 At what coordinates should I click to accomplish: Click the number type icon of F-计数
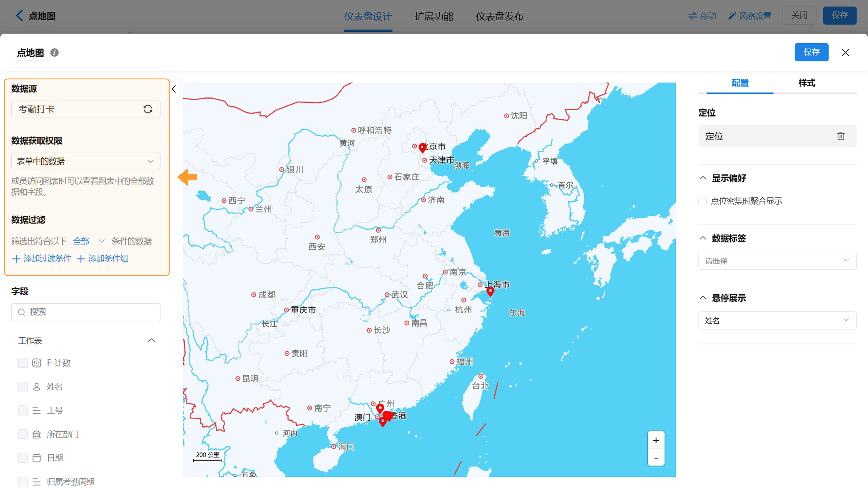[36, 363]
